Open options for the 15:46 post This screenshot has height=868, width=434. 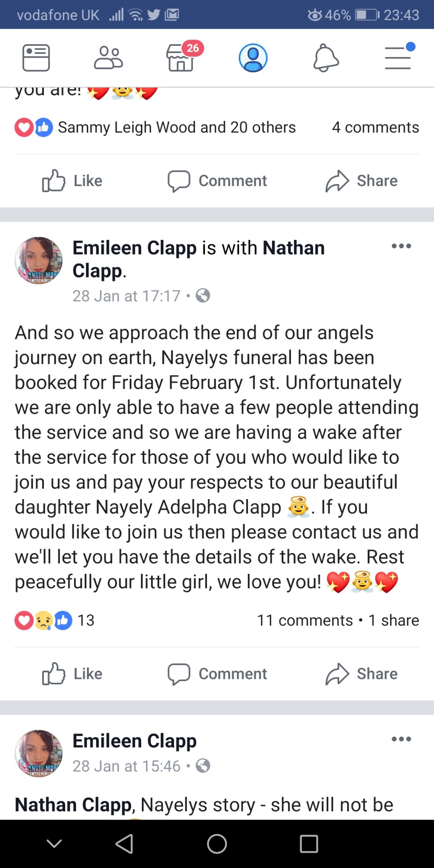coord(401,739)
